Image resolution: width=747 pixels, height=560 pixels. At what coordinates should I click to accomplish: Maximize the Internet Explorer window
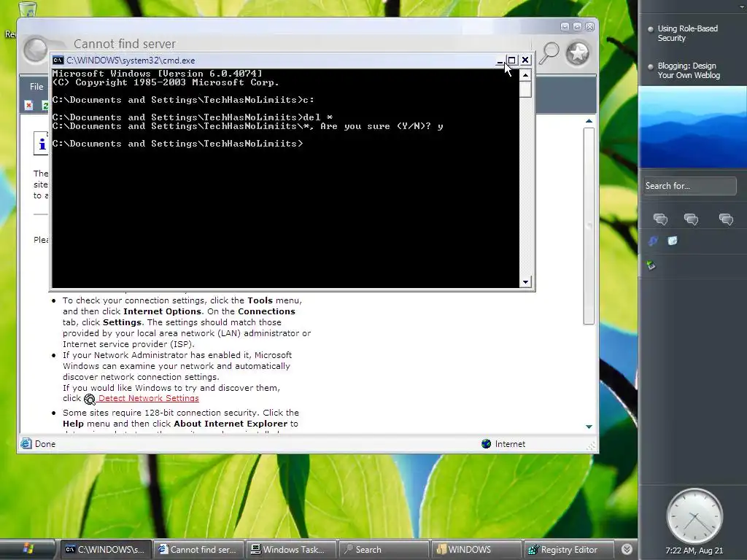[577, 27]
